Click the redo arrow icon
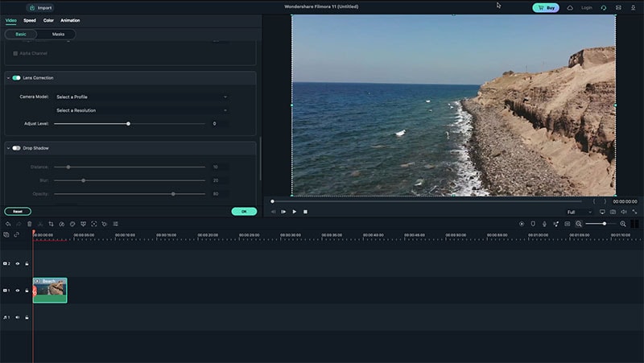 coord(19,224)
